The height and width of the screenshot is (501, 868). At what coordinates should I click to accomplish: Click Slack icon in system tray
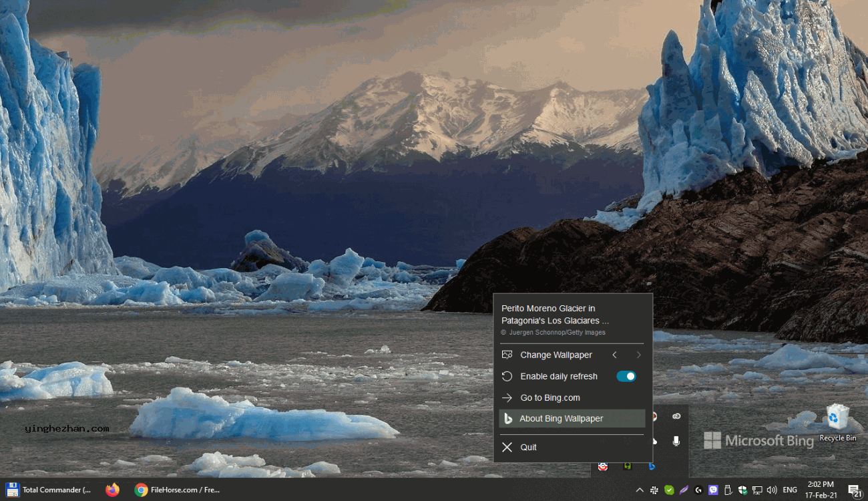pyautogui.click(x=654, y=490)
